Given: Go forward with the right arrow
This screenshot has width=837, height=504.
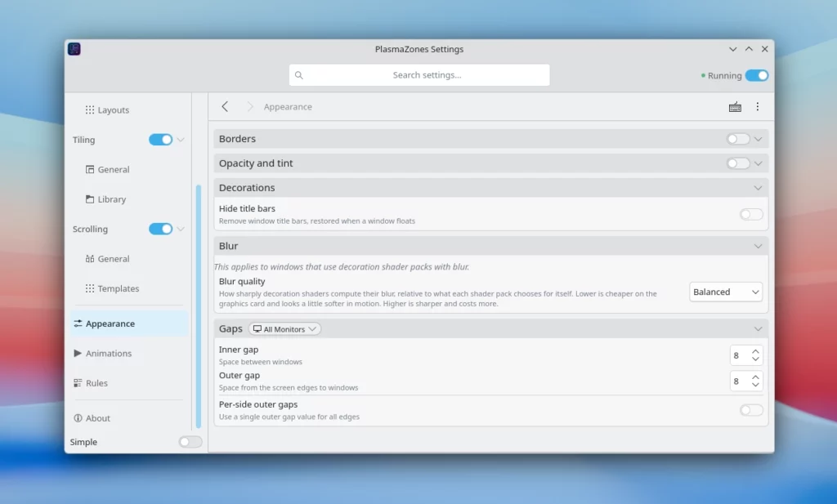Looking at the screenshot, I should [x=250, y=107].
